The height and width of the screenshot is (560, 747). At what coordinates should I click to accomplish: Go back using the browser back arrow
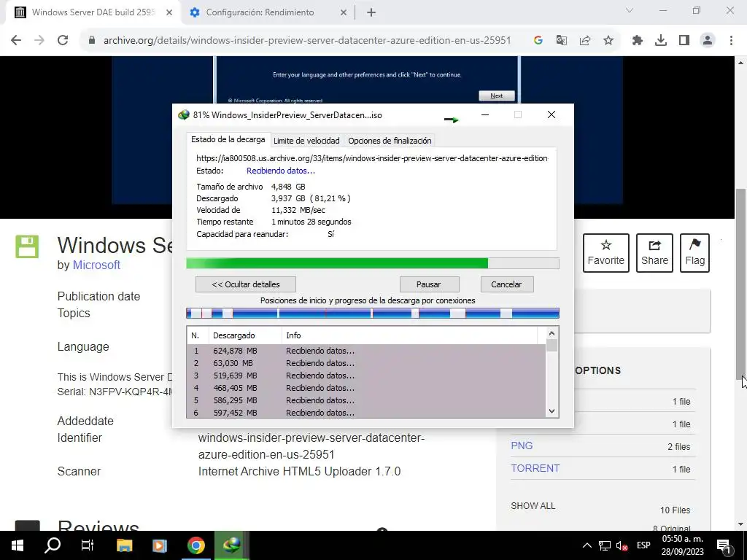coord(16,41)
